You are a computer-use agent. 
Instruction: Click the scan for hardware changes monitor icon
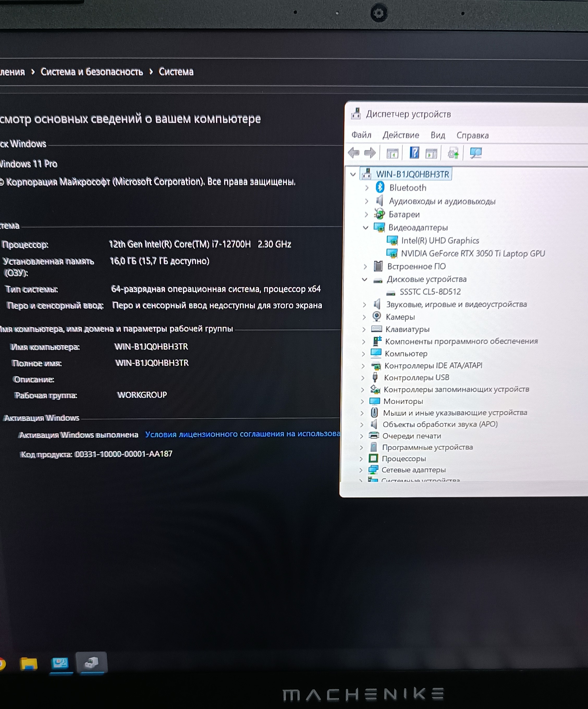tap(476, 153)
